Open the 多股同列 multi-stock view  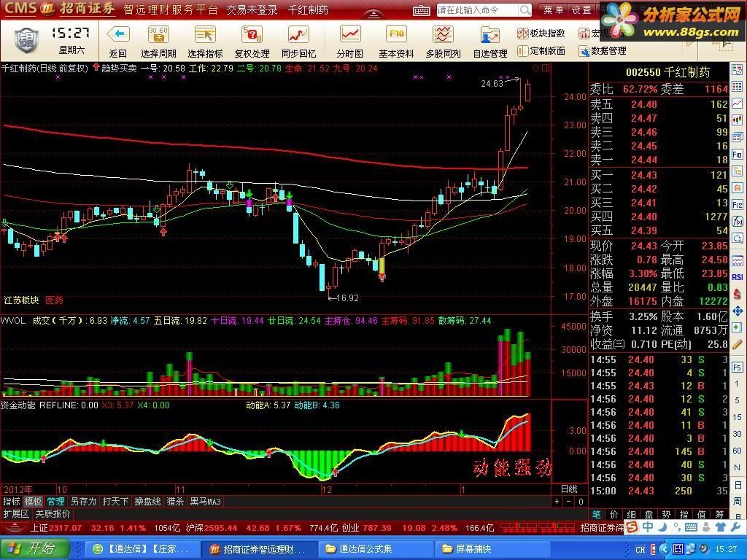(443, 42)
